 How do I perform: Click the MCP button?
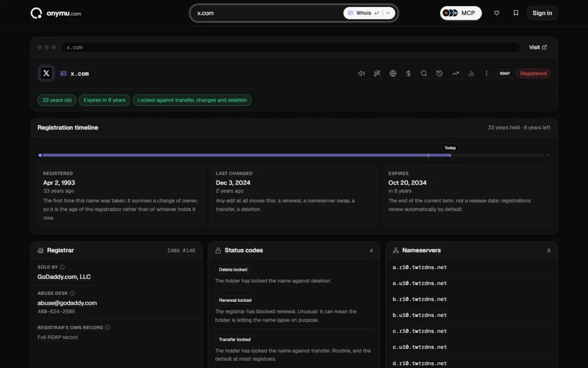click(x=461, y=13)
